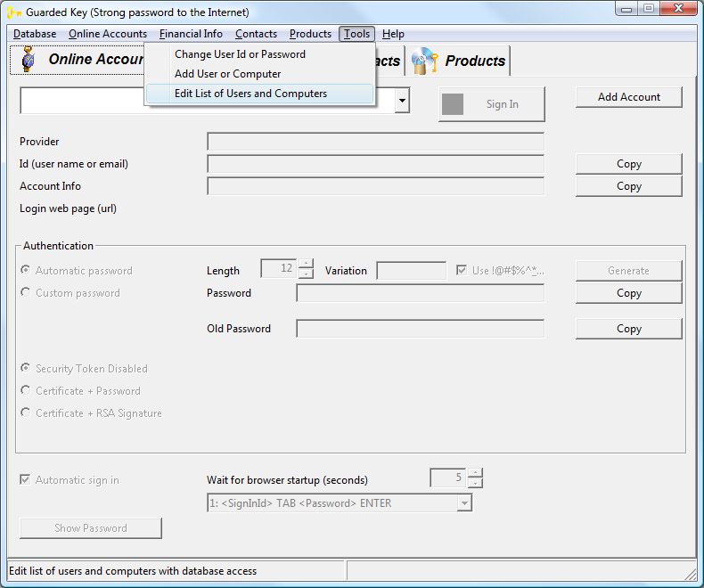Screen dimensions: 704x588
Task: Click the resize grip in the status bar corner
Action: [x=690, y=573]
